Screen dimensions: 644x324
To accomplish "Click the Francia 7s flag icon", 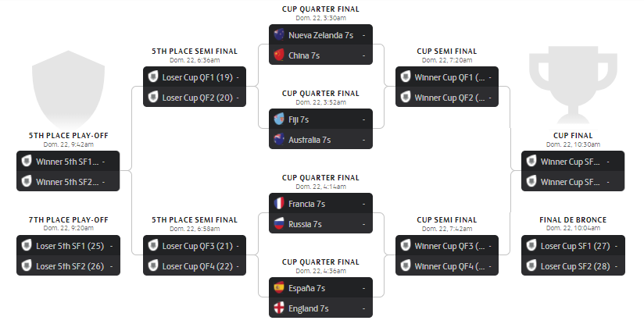I will [x=279, y=204].
